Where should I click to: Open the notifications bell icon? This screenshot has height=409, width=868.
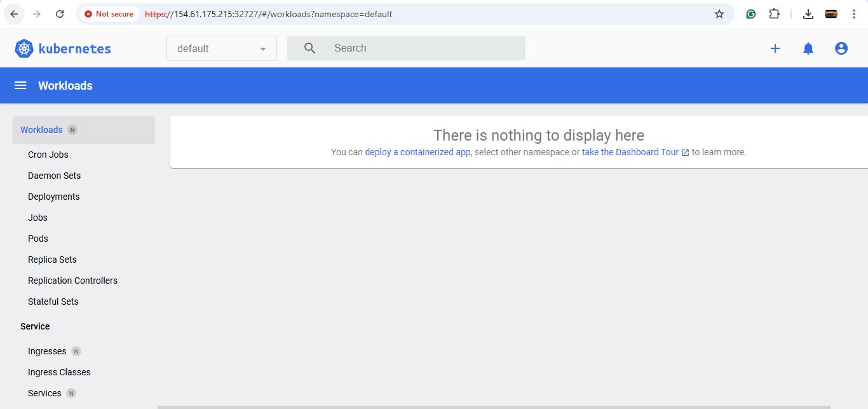(808, 48)
